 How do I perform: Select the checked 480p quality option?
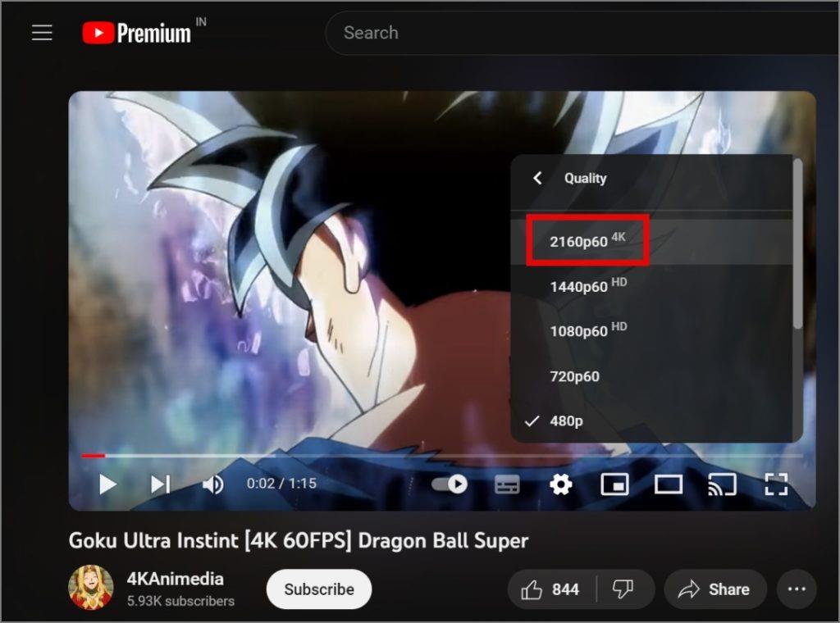pyautogui.click(x=651, y=421)
